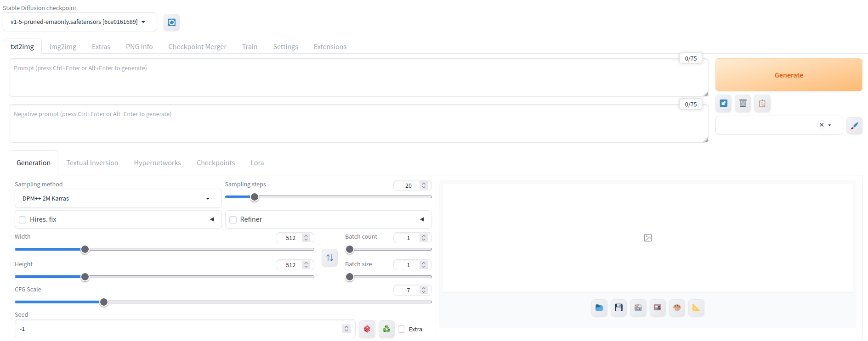Switch to the img2img tab
This screenshot has width=868, height=341.
click(63, 47)
